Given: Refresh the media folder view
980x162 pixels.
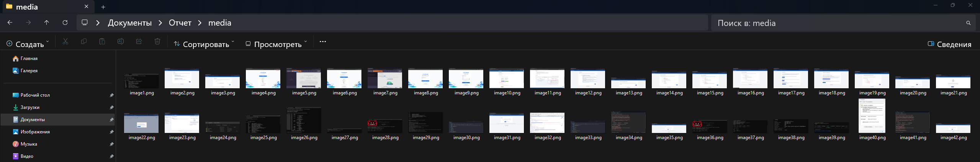Looking at the screenshot, I should click(x=65, y=23).
